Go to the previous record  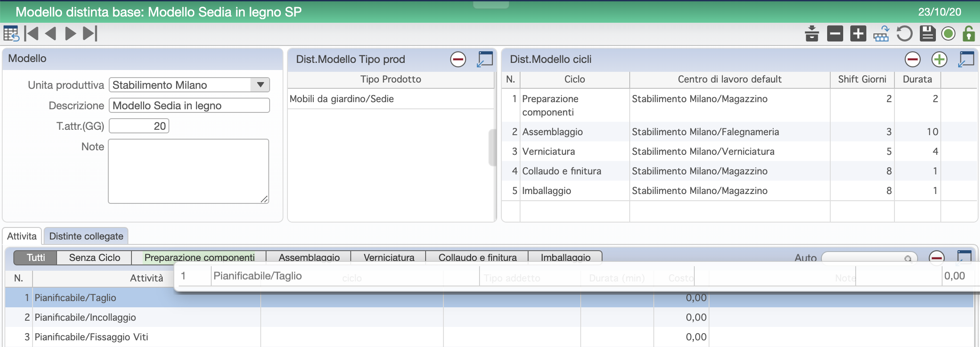[x=51, y=33]
